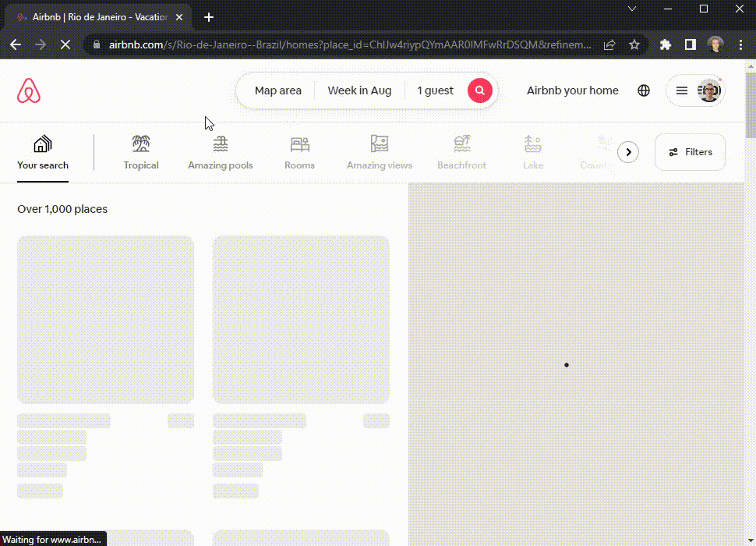The image size is (756, 546).
Task: Click the page vertical scrollbar
Action: (x=751, y=106)
